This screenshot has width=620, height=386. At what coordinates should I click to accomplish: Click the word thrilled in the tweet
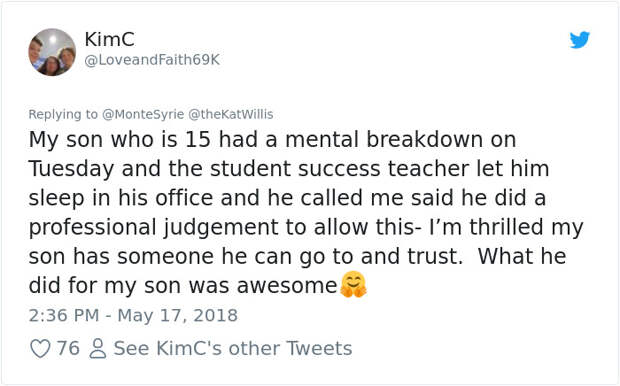506,227
